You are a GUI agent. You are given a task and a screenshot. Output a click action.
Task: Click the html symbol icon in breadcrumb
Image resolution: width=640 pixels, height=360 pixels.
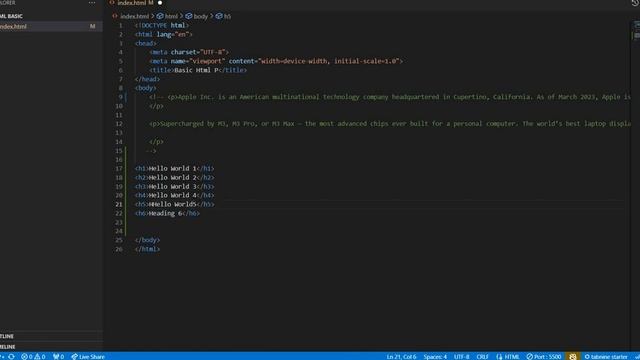click(x=160, y=16)
